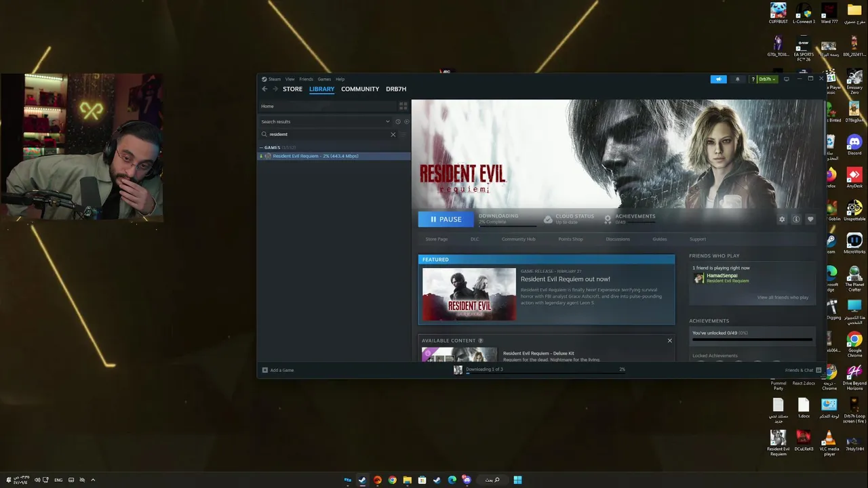Open File Explorer from the taskbar
The image size is (868, 488).
407,480
